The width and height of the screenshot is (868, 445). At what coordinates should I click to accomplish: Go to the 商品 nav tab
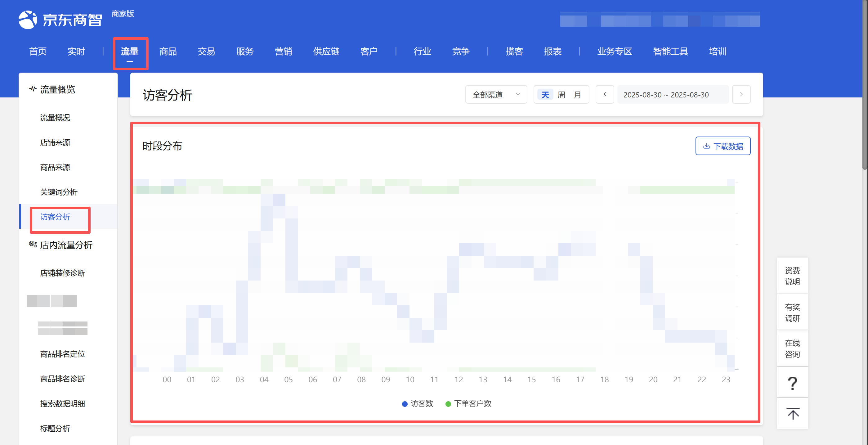point(168,52)
